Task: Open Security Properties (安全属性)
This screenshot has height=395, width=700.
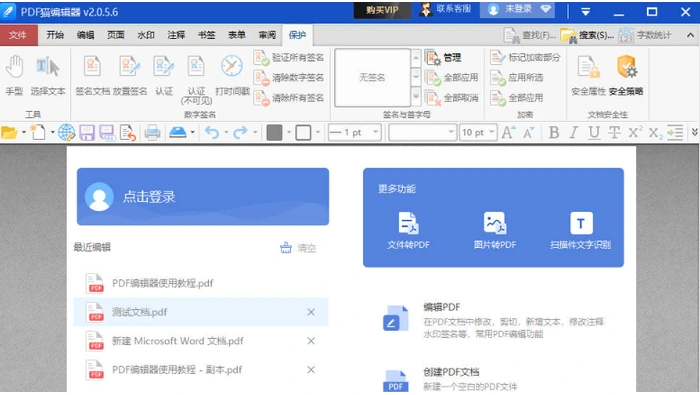Action: pyautogui.click(x=588, y=75)
